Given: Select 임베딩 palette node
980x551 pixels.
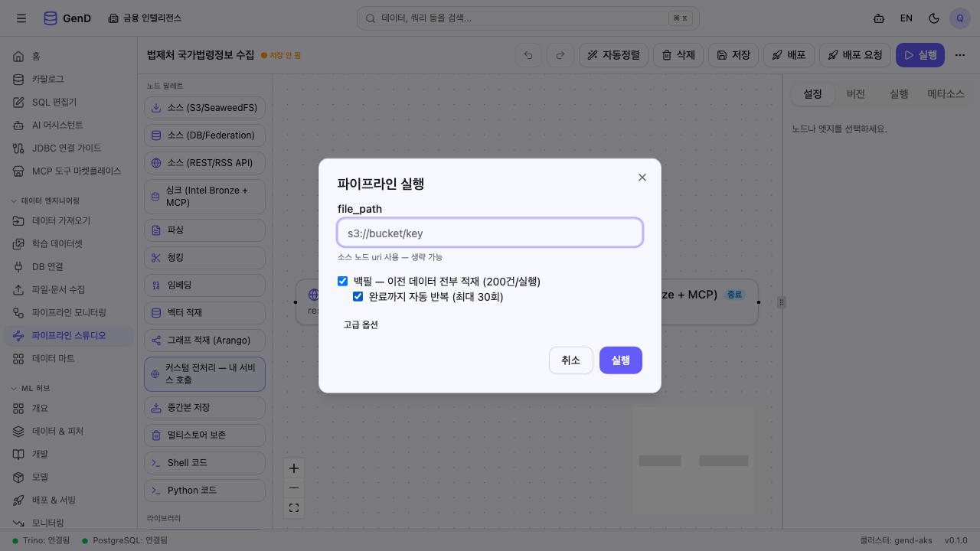Looking at the screenshot, I should [x=204, y=285].
